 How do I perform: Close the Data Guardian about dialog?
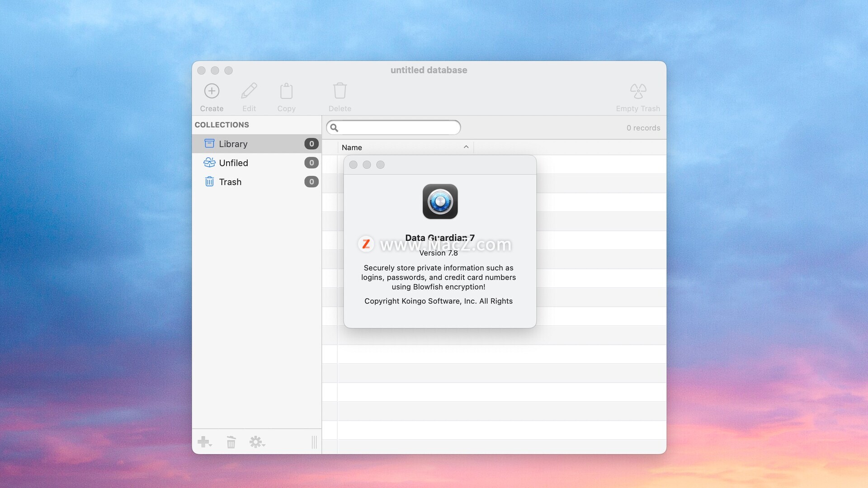(354, 165)
